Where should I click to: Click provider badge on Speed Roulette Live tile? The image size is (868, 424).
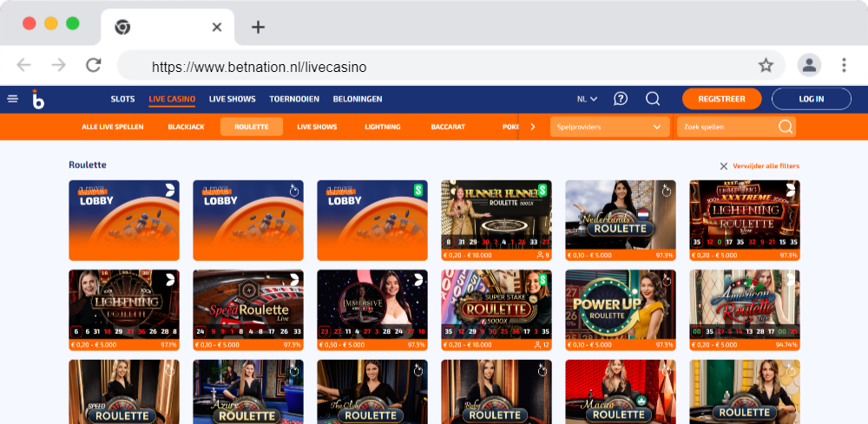pyautogui.click(x=294, y=280)
